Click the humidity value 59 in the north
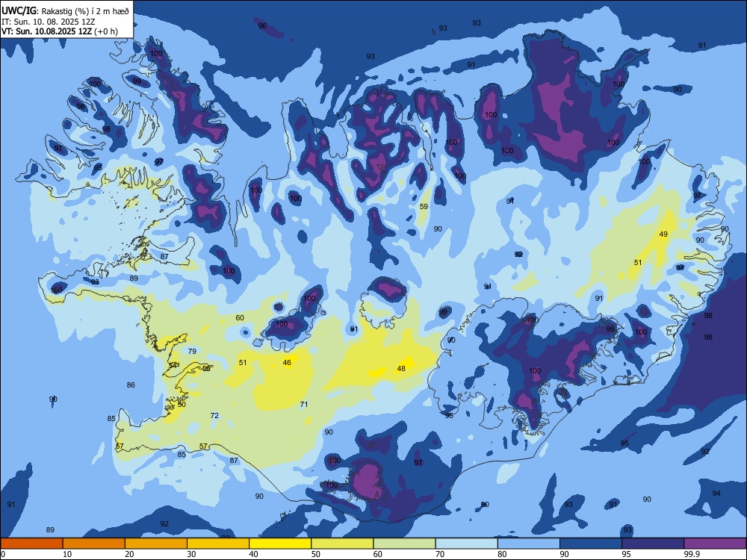The height and width of the screenshot is (560, 747). [x=424, y=206]
